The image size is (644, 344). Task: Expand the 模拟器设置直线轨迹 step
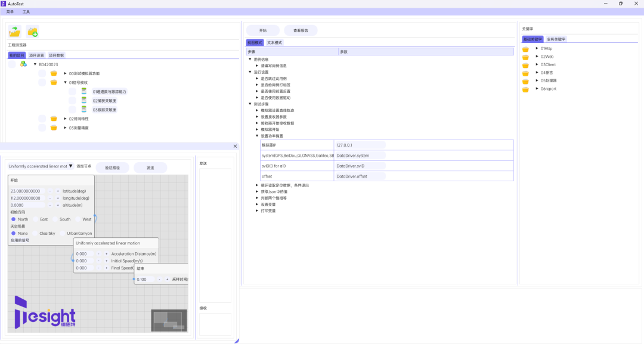(257, 110)
